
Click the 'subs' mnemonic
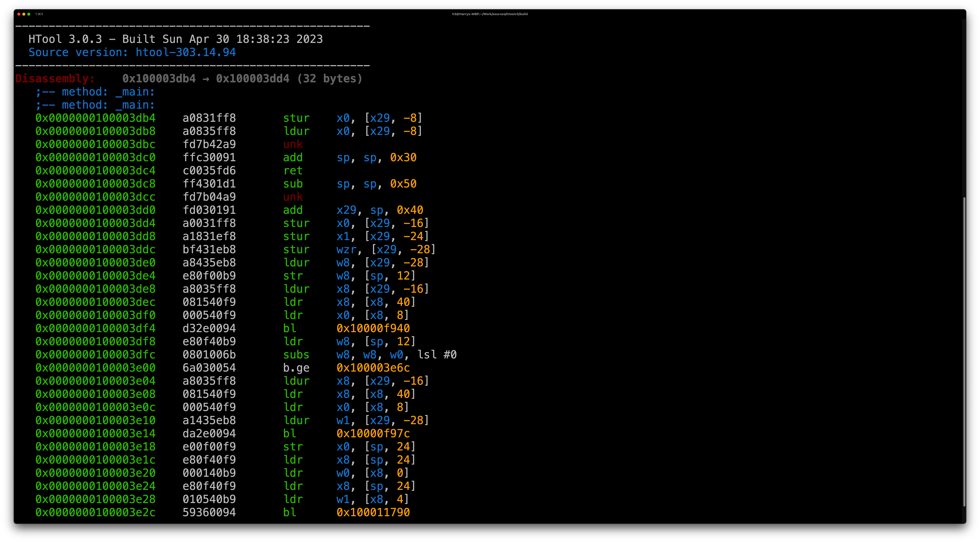point(296,355)
